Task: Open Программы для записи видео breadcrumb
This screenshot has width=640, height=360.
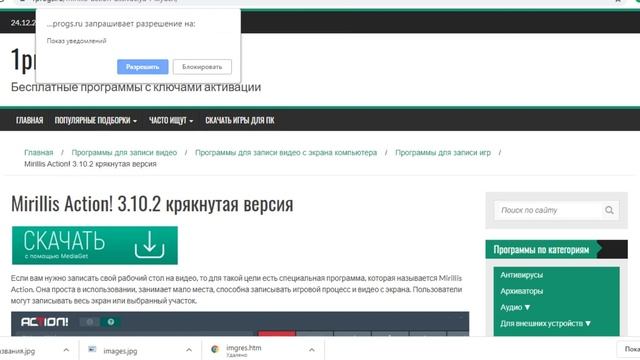Action: coord(124,153)
